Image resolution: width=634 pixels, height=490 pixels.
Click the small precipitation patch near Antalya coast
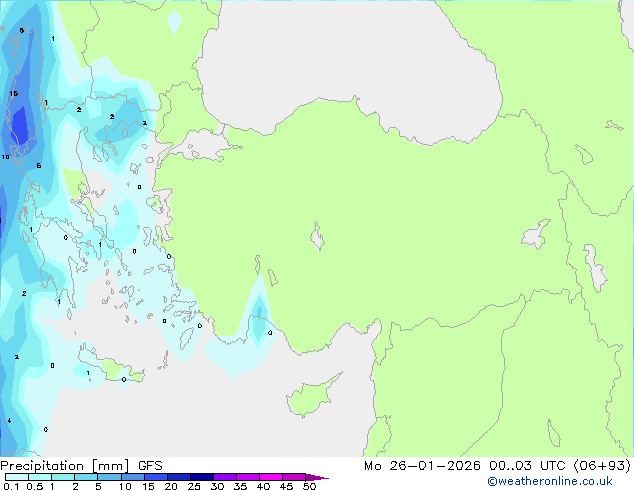pos(259,315)
